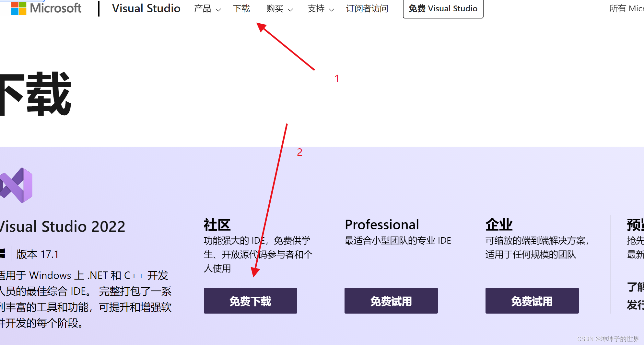
Task: Click the 可缩放的端到端解决方案 description
Action: (x=537, y=247)
